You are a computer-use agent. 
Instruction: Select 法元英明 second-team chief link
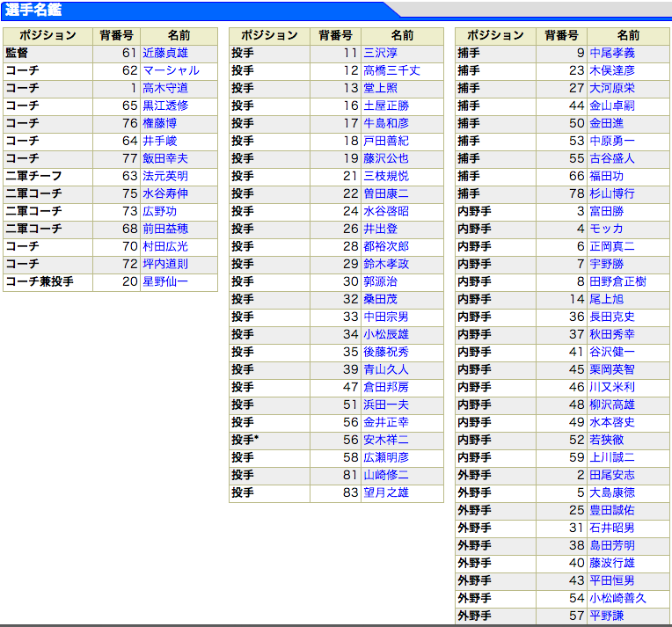point(165,176)
